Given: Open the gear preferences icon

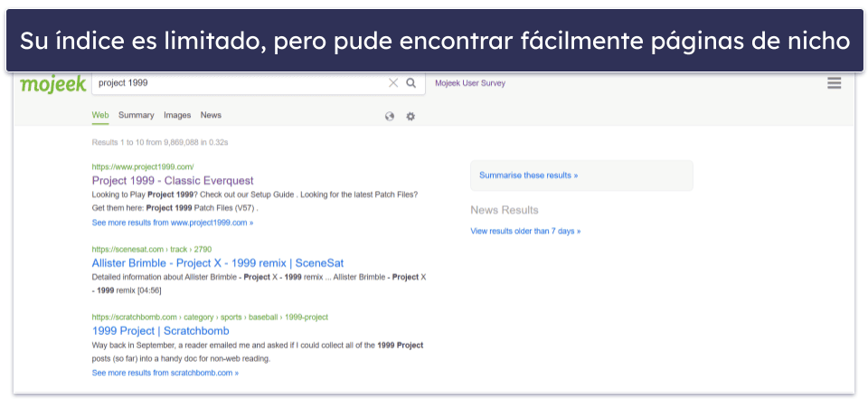Looking at the screenshot, I should pyautogui.click(x=410, y=117).
